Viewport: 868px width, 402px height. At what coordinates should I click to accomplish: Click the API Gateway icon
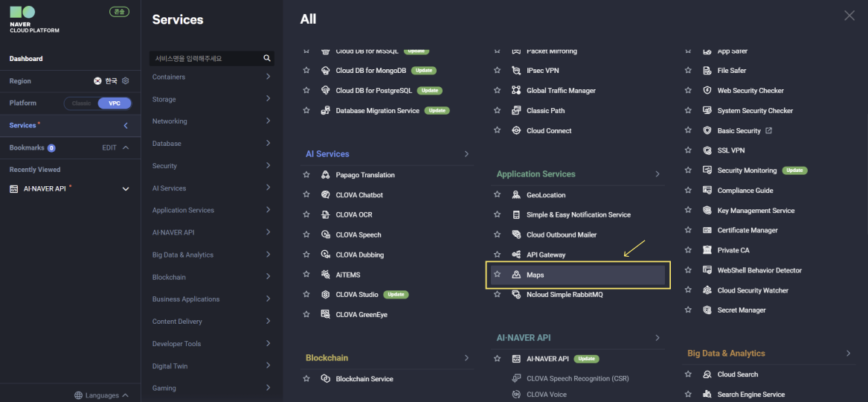coord(516,255)
